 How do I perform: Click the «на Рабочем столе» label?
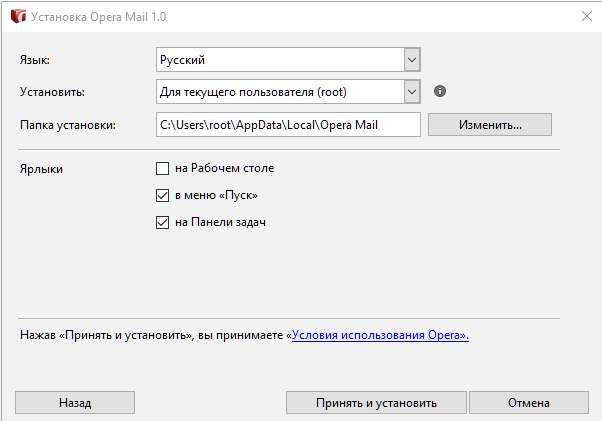[225, 168]
